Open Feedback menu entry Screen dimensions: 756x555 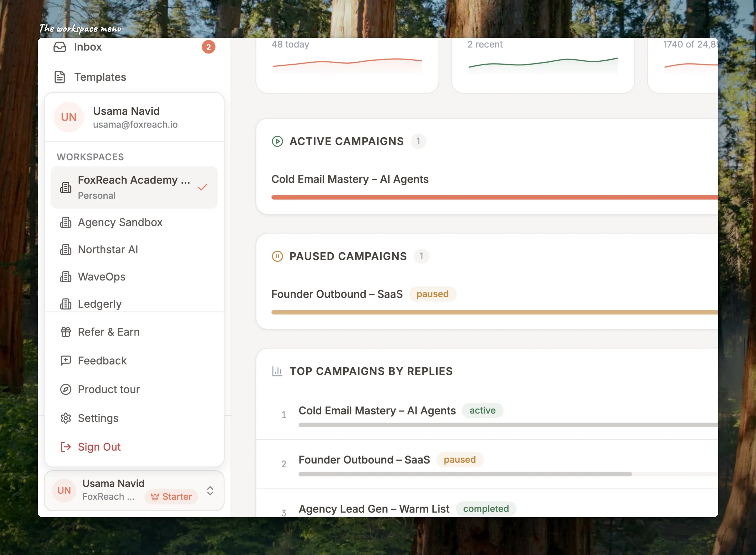pyautogui.click(x=134, y=360)
